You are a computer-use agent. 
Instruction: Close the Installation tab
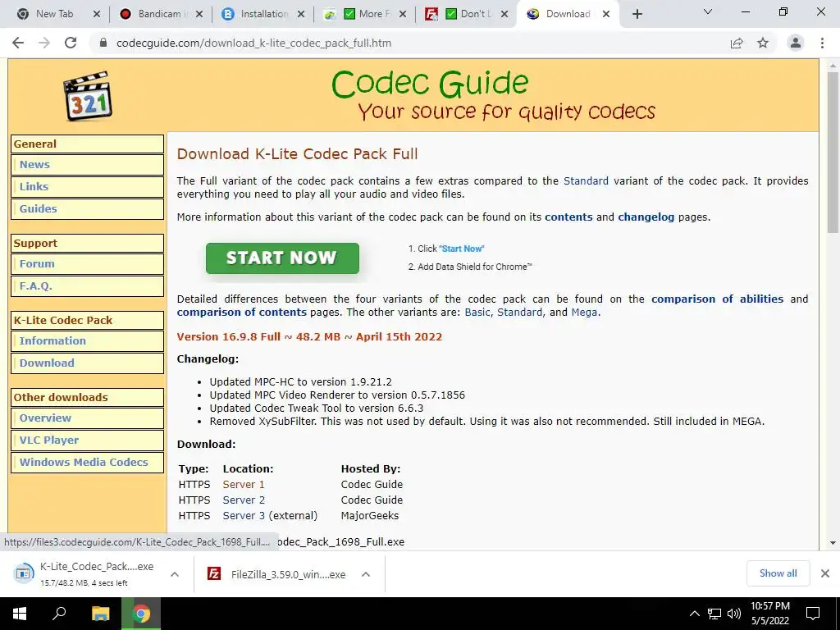301,14
